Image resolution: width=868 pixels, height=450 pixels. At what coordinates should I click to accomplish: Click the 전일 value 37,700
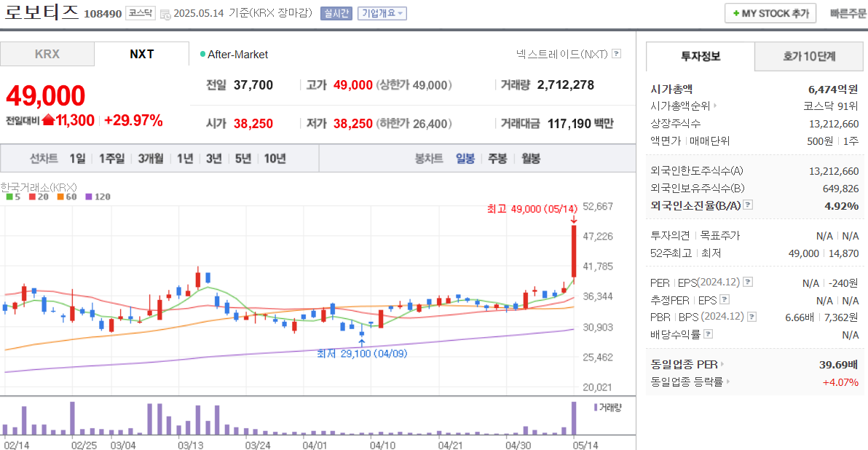point(253,85)
